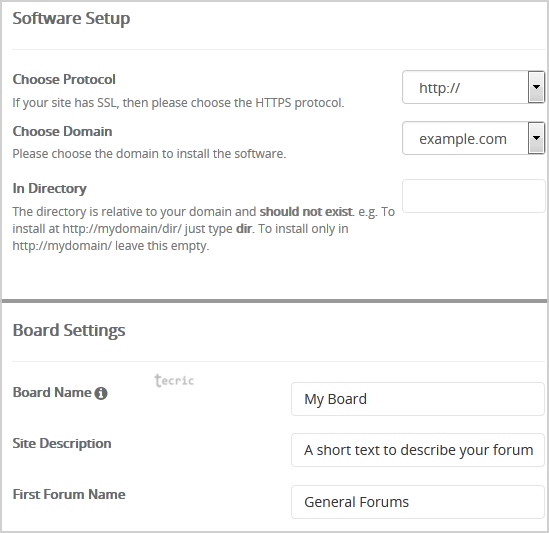
Task: Click the Choose Domain label
Action: 62,131
